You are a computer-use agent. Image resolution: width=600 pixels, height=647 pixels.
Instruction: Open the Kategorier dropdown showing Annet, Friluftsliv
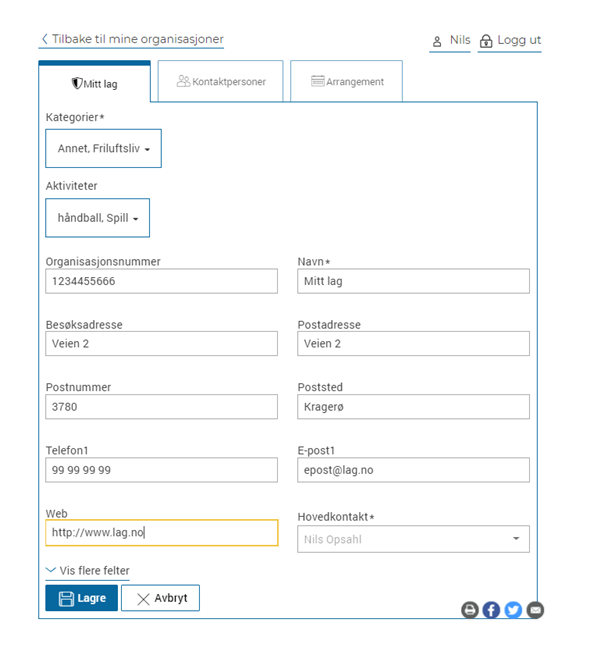(103, 149)
